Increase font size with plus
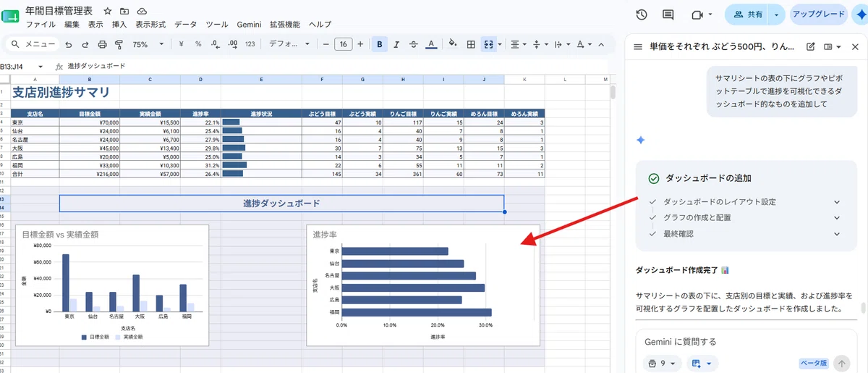This screenshot has width=868, height=373. tap(360, 44)
